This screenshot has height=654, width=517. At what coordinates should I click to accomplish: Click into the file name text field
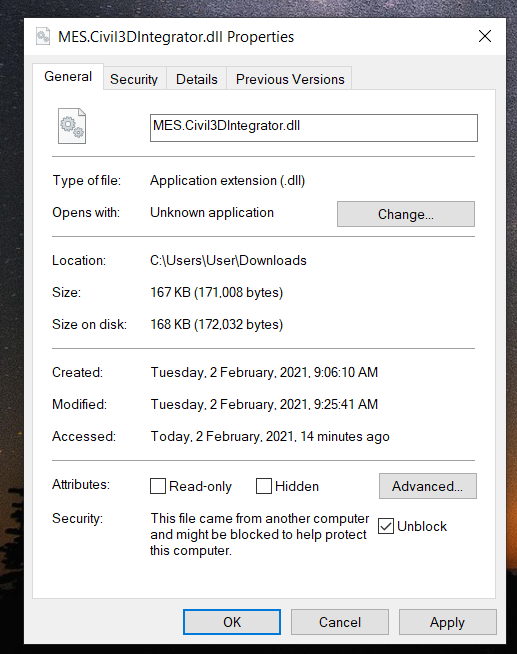click(314, 128)
